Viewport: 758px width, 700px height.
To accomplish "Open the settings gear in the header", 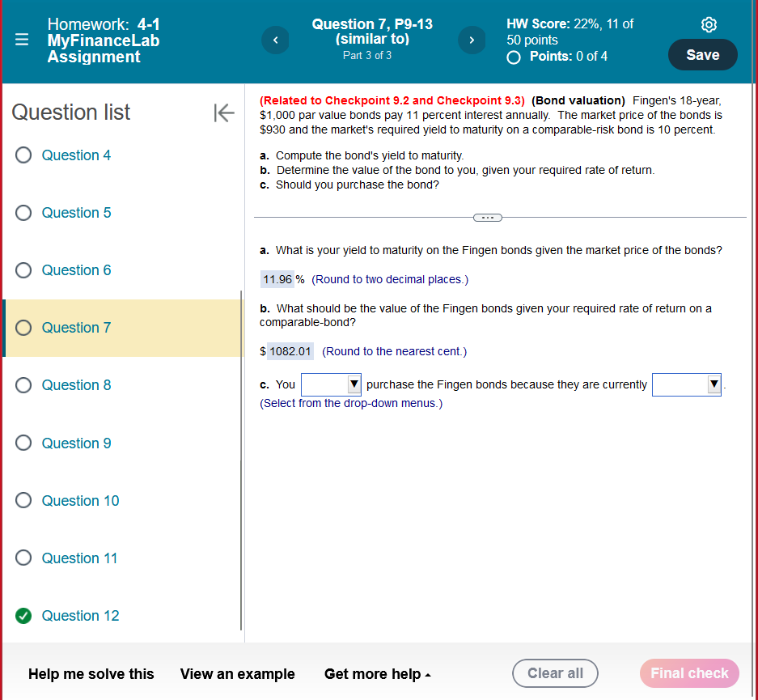I will pos(709,24).
